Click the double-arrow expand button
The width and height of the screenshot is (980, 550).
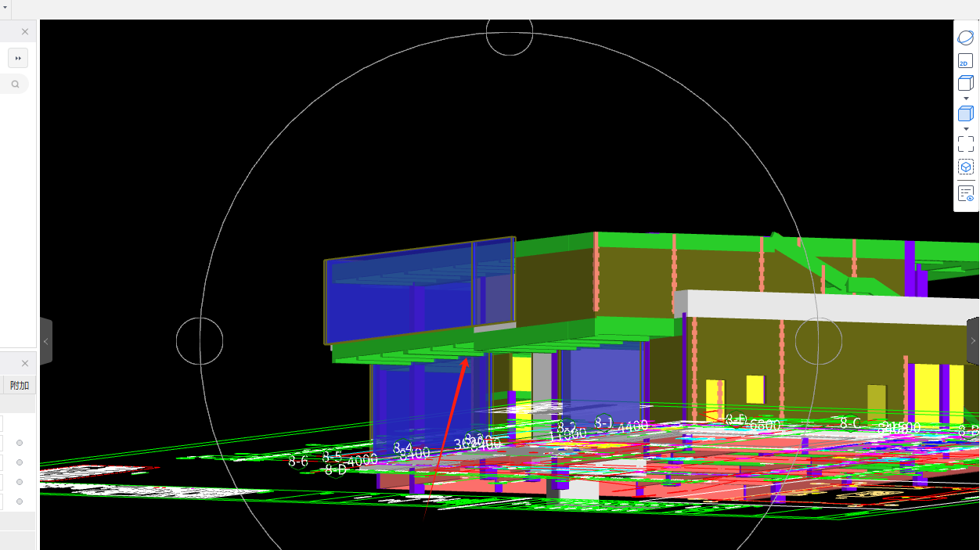18,58
